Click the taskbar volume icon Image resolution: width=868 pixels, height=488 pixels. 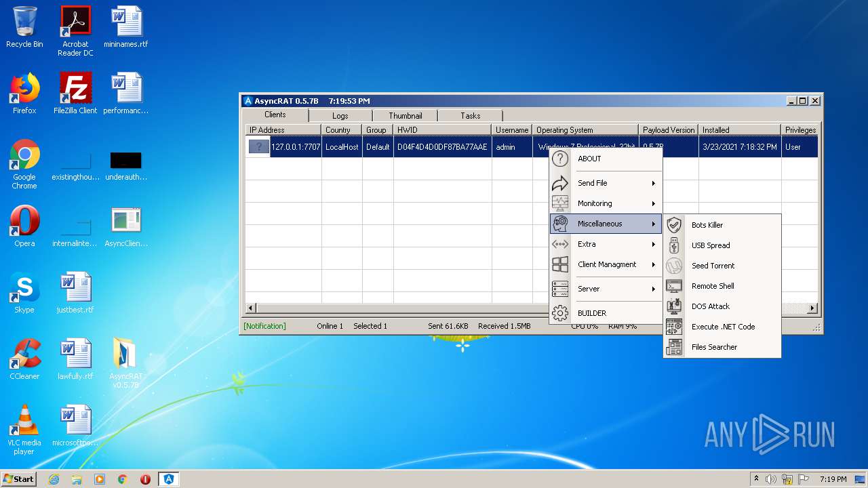click(x=771, y=479)
